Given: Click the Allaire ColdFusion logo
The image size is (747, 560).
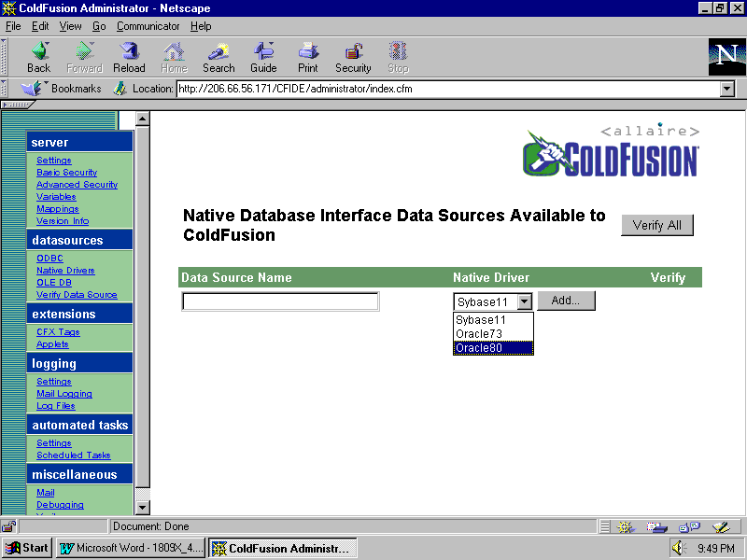Looking at the screenshot, I should [611, 150].
